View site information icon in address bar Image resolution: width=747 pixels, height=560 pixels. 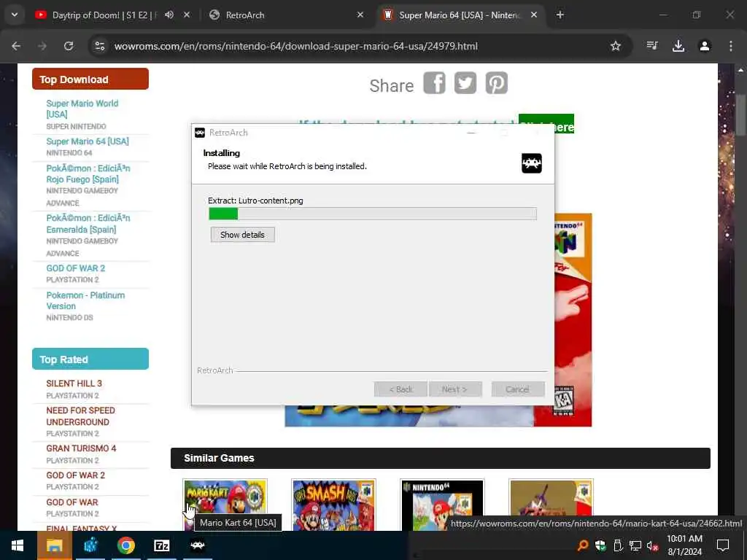(x=100, y=46)
